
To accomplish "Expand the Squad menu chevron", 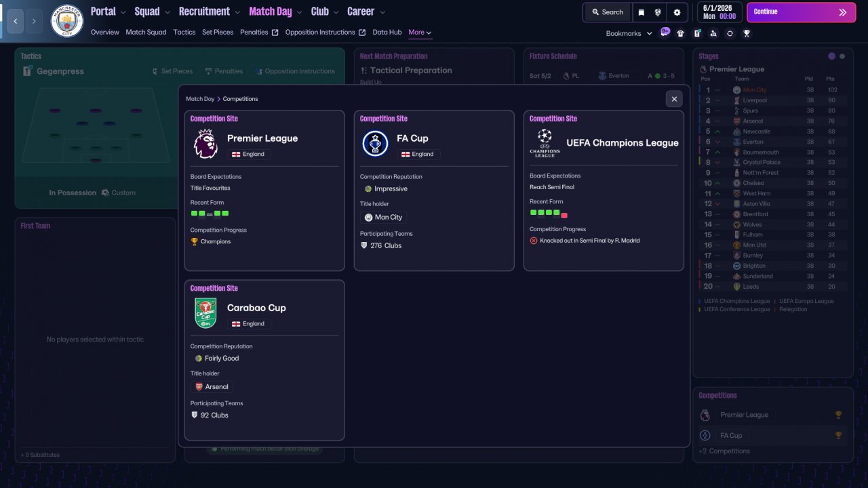I will [x=167, y=12].
